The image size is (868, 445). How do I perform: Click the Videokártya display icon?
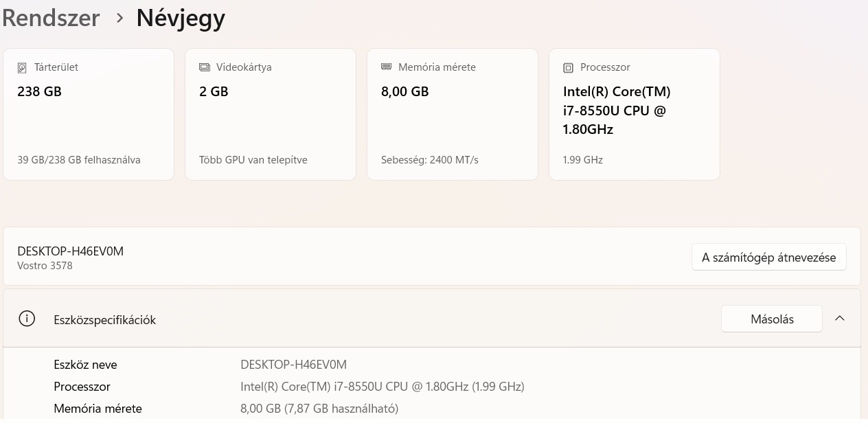[x=204, y=67]
